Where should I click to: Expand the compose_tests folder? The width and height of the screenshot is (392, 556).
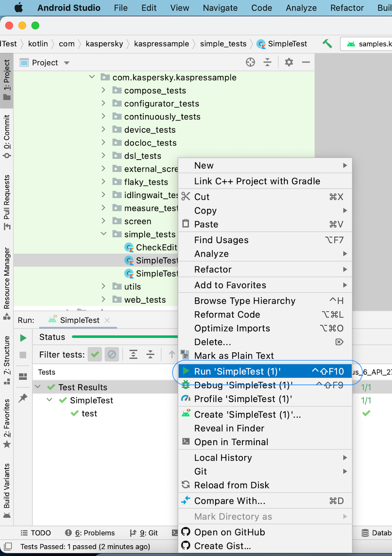(x=103, y=90)
